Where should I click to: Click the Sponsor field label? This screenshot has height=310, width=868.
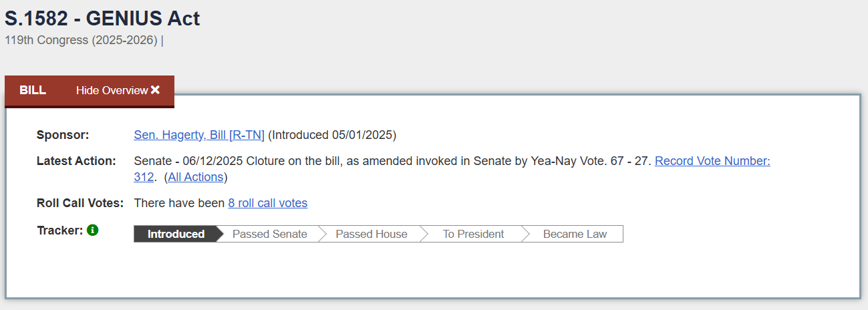63,135
